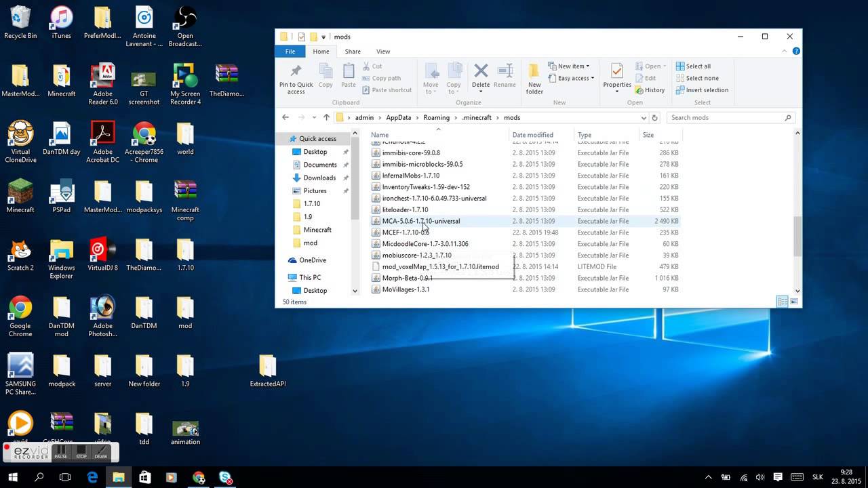This screenshot has width=868, height=488.
Task: Click Select none in ribbon
Action: [697, 78]
